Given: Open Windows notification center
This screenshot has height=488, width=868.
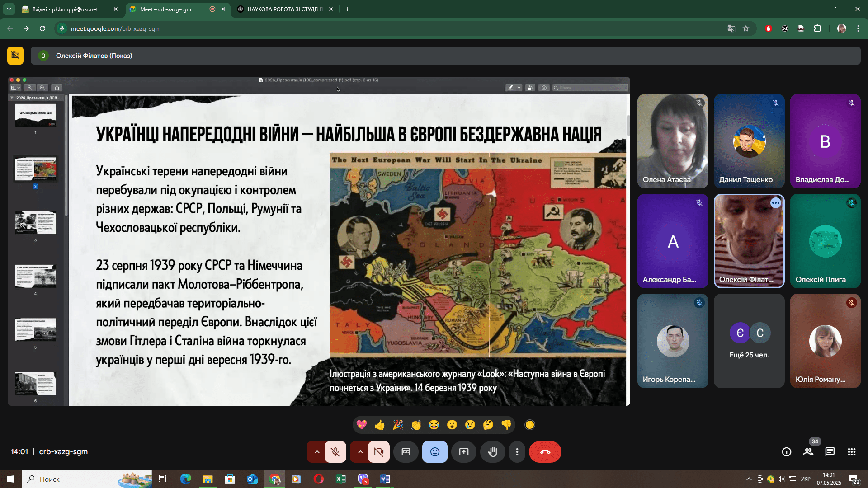Looking at the screenshot, I should tap(854, 479).
